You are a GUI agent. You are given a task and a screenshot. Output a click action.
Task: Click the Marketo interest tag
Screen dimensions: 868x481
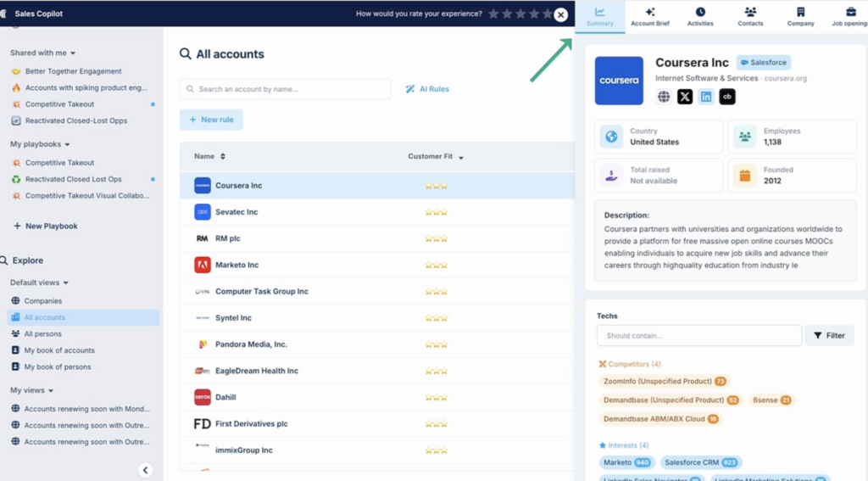626,462
